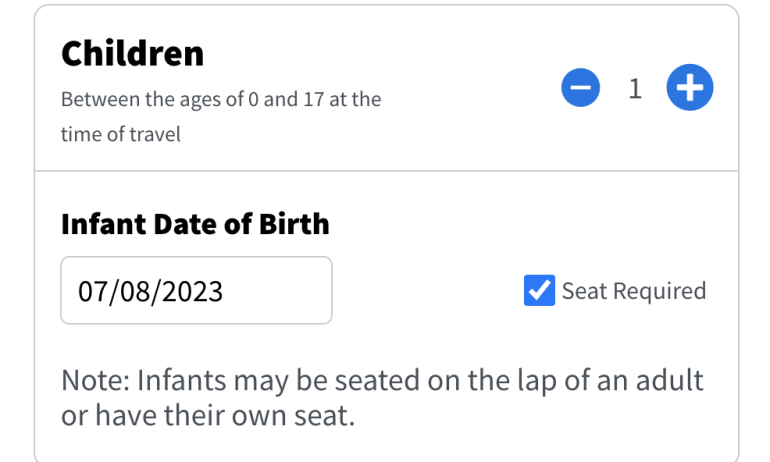Remove one child using the blue minus icon
Screen dimensions: 770x462
tap(581, 90)
